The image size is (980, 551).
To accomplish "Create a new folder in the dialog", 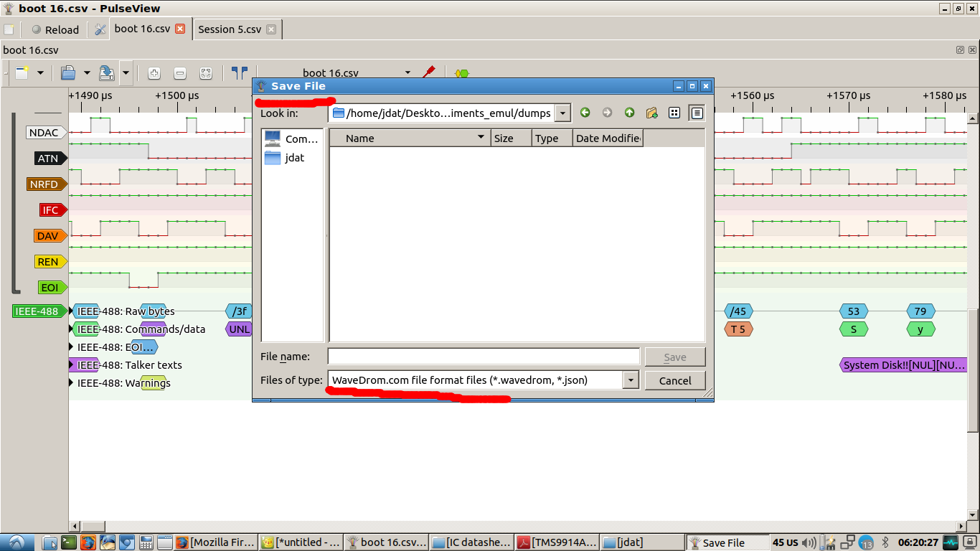I will [651, 113].
